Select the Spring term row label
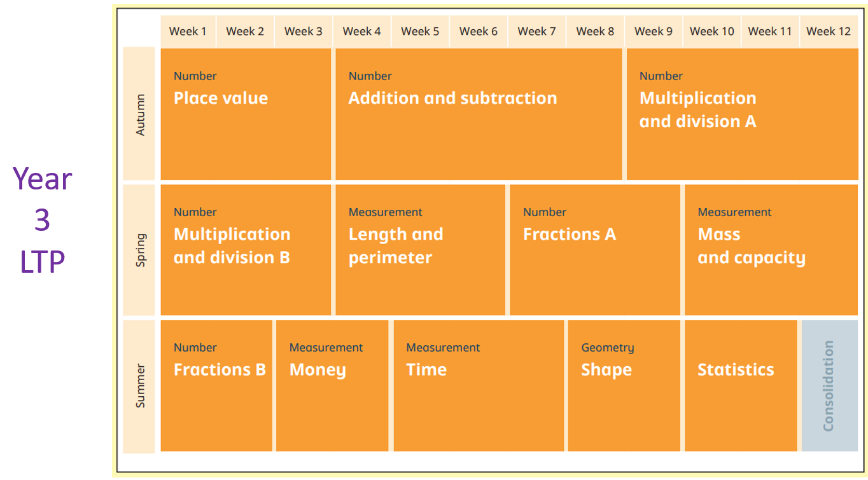The image size is (868, 480). (139, 250)
